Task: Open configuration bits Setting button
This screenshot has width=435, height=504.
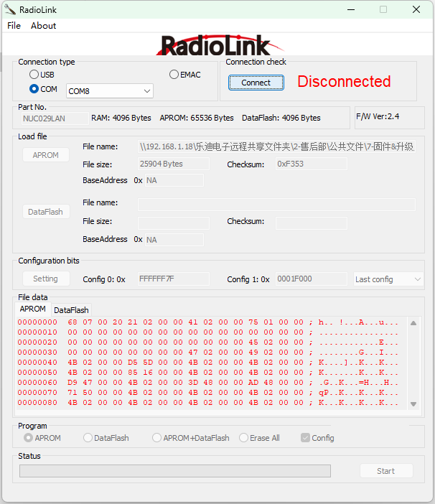Action: coord(46,279)
